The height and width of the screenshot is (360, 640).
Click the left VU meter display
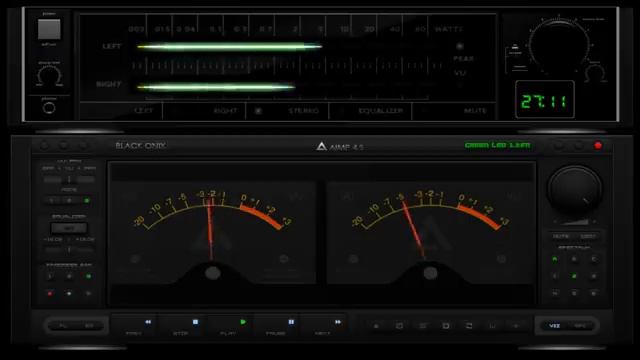212,233
